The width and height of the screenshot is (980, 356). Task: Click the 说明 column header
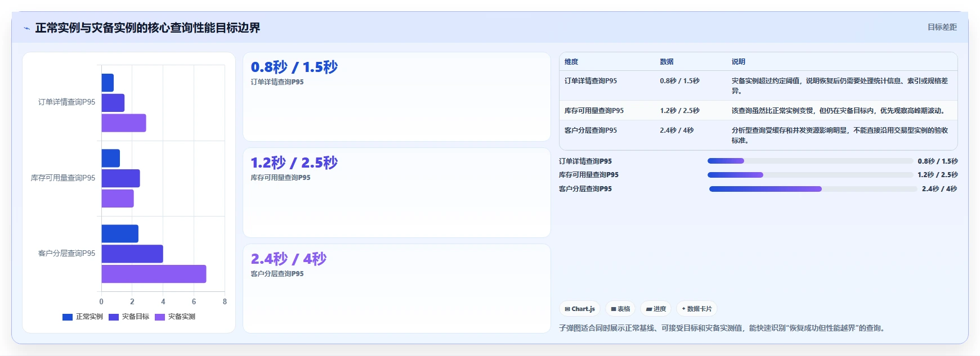739,62
